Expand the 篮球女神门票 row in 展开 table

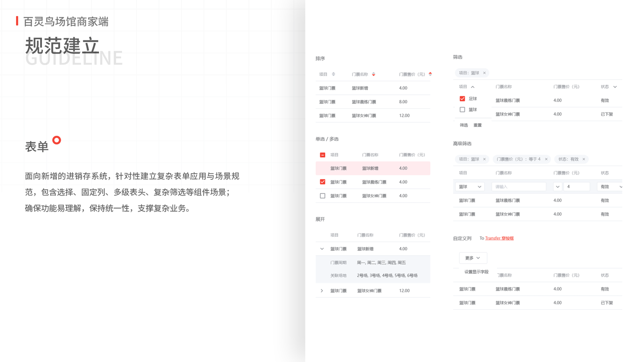click(322, 291)
